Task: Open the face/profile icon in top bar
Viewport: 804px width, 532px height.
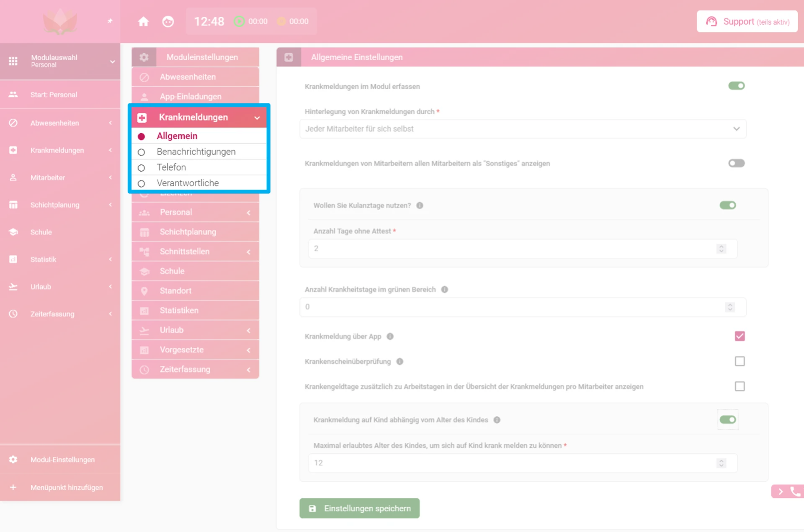Action: (168, 21)
